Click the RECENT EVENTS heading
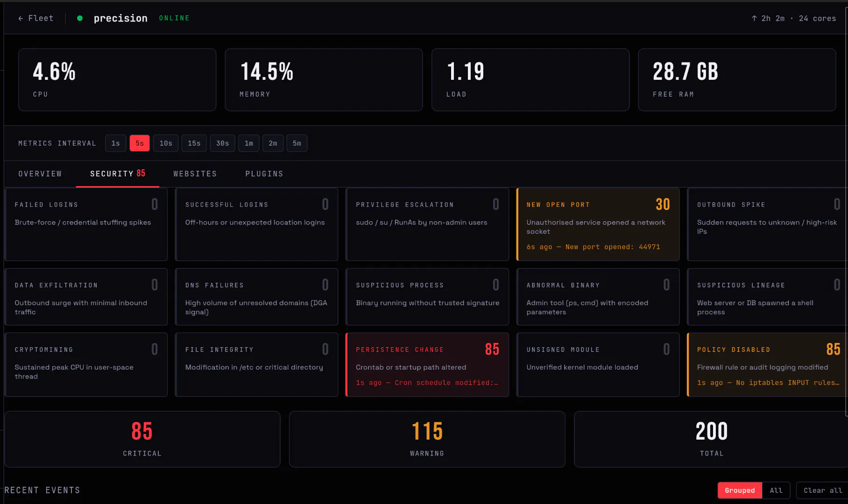The image size is (848, 504). coord(42,490)
